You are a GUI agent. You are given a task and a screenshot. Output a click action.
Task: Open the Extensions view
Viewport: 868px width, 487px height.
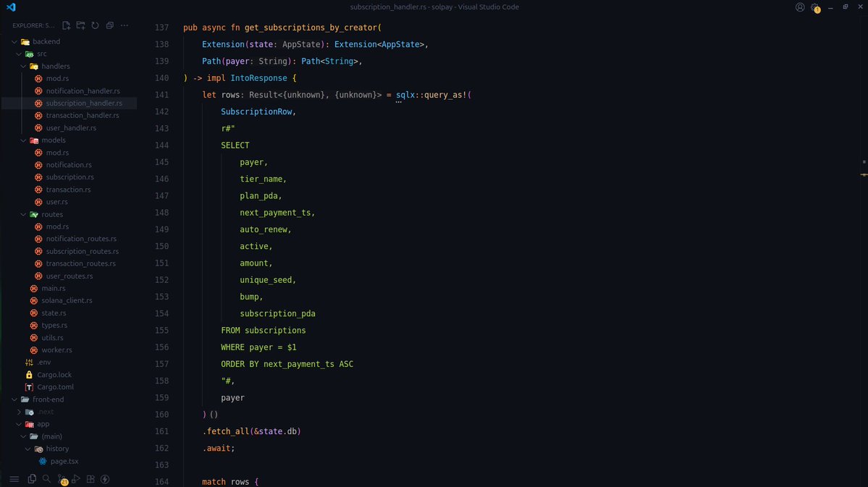click(90, 479)
